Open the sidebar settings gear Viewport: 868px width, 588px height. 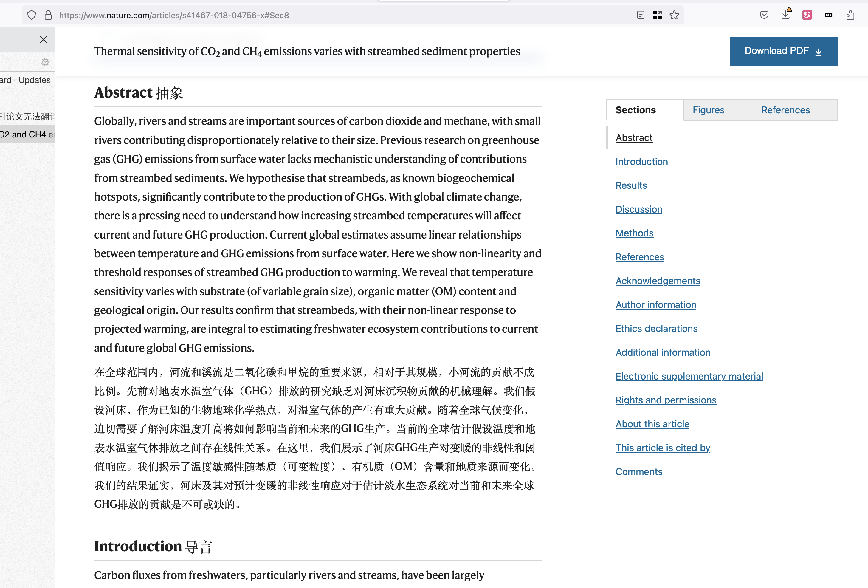(45, 62)
